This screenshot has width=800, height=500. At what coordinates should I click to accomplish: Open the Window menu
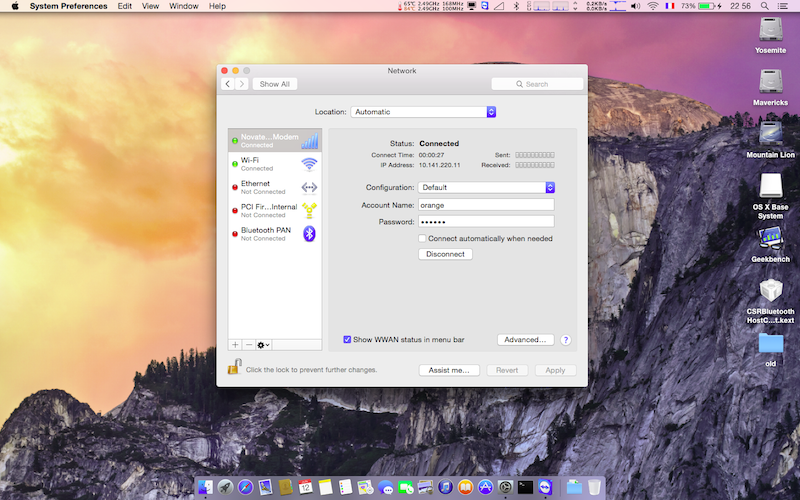pos(183,6)
